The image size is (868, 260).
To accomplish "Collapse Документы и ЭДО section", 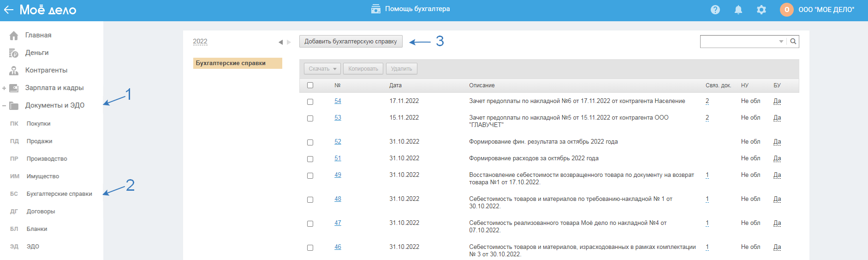I will pyautogui.click(x=4, y=106).
